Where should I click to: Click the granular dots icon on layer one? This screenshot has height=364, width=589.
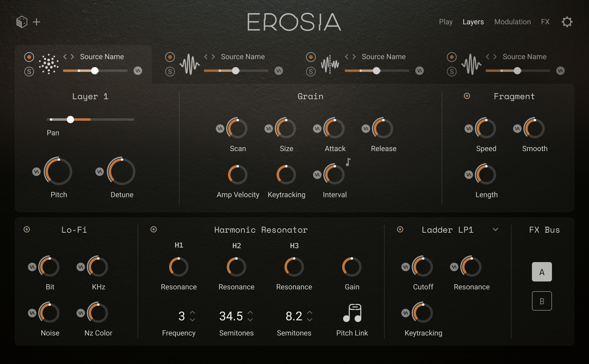(x=49, y=64)
